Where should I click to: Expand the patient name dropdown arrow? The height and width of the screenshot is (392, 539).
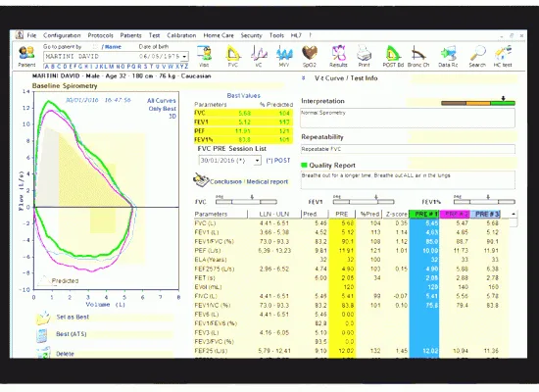coord(185,57)
